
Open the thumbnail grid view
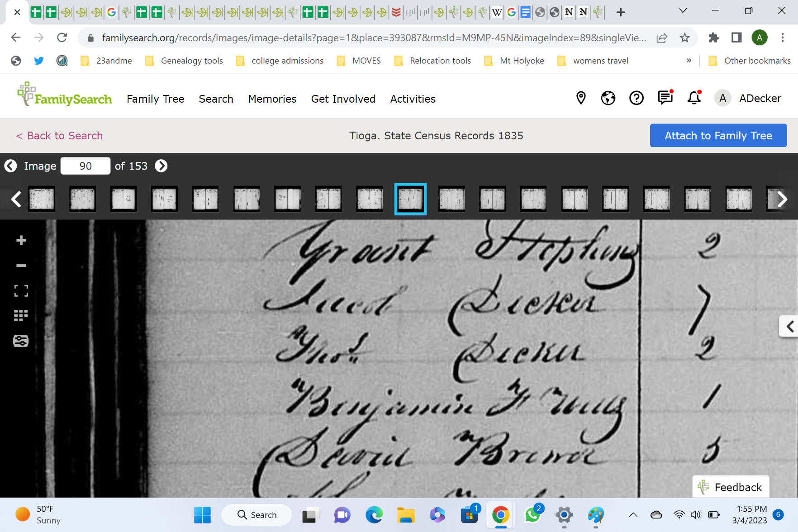coord(21,315)
